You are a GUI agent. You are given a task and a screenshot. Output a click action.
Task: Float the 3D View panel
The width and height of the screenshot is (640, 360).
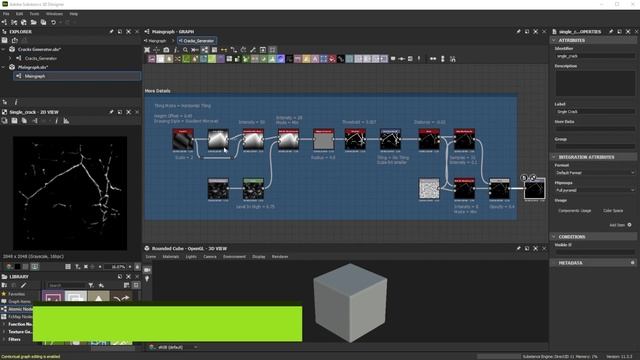[x=527, y=248]
